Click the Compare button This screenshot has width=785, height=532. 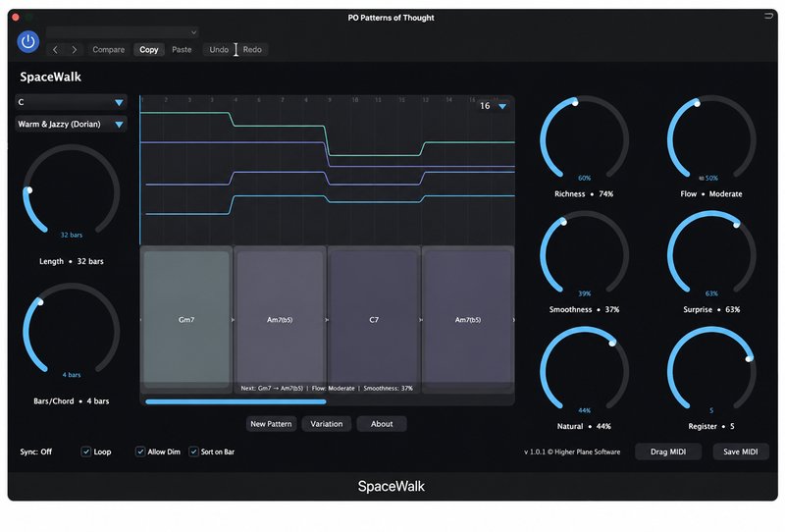[109, 50]
